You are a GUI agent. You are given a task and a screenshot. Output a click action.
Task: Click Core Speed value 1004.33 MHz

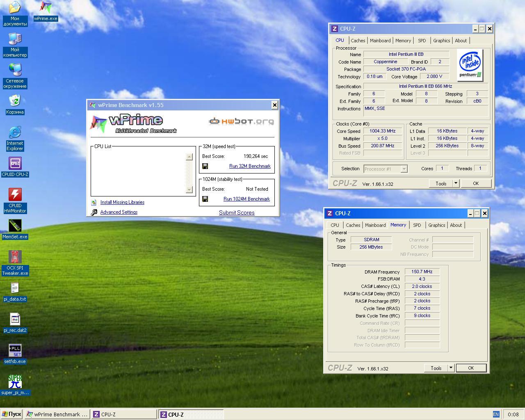click(383, 131)
